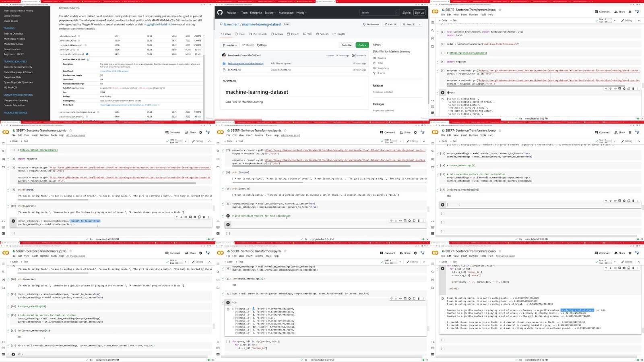Follow the HuggingFace Model Hub link
644x362 pixels.
[158, 25]
